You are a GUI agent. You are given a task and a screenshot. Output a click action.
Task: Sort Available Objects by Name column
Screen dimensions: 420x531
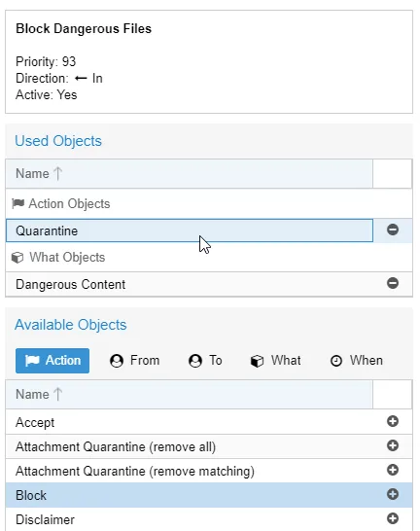tap(190, 395)
